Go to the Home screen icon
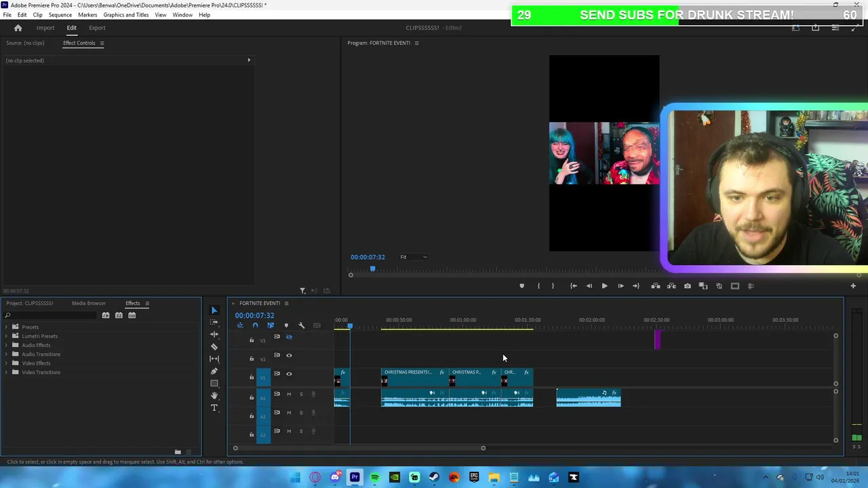The width and height of the screenshot is (868, 488). (x=18, y=28)
